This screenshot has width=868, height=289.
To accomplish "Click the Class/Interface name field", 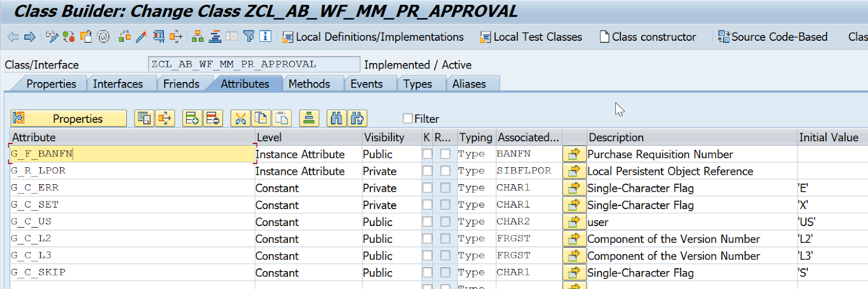I will 254,64.
